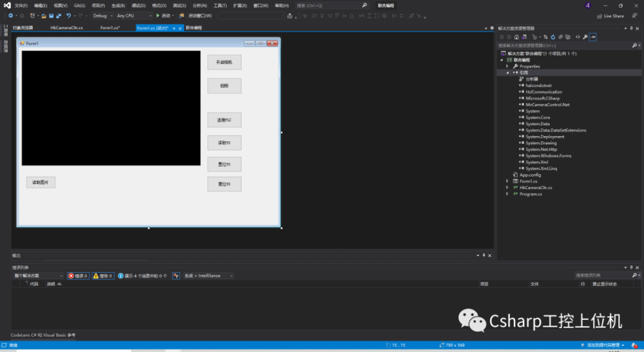The image size is (644, 352).
Task: Select the 读取图片 button on the form
Action: (x=41, y=182)
